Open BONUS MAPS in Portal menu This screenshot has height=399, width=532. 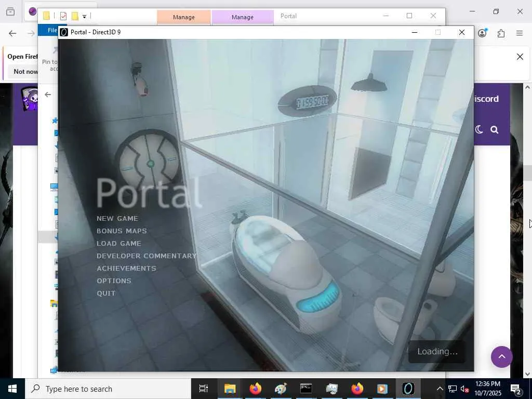[x=122, y=231]
